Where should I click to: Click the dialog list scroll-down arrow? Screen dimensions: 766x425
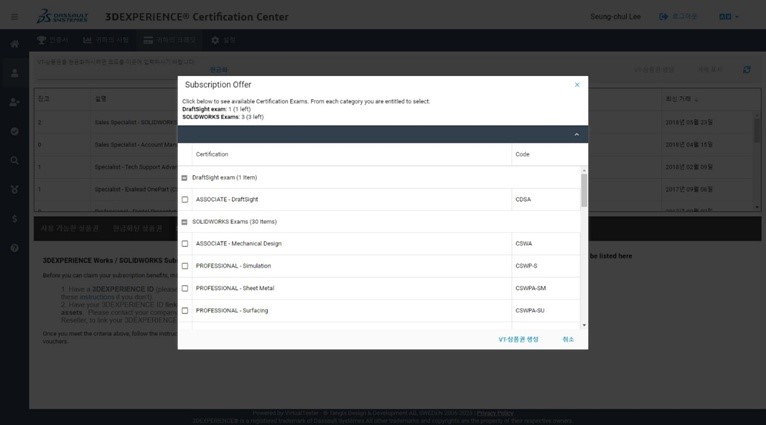[584, 325]
